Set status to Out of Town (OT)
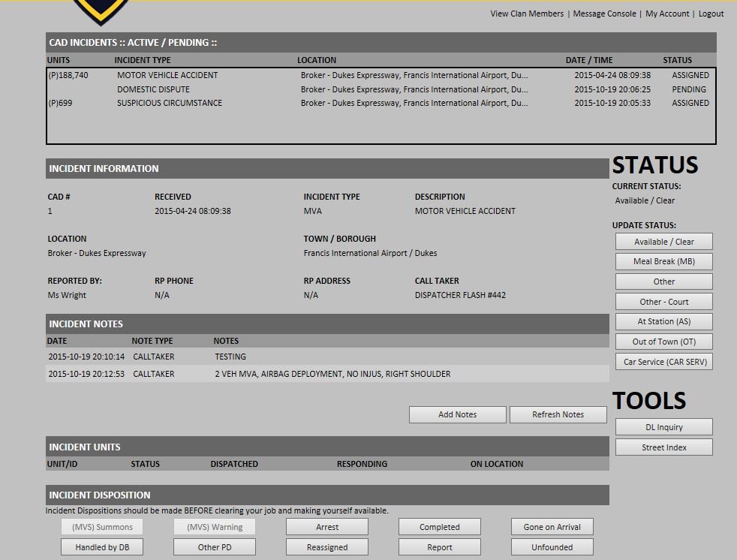This screenshot has width=737, height=560. pos(663,341)
